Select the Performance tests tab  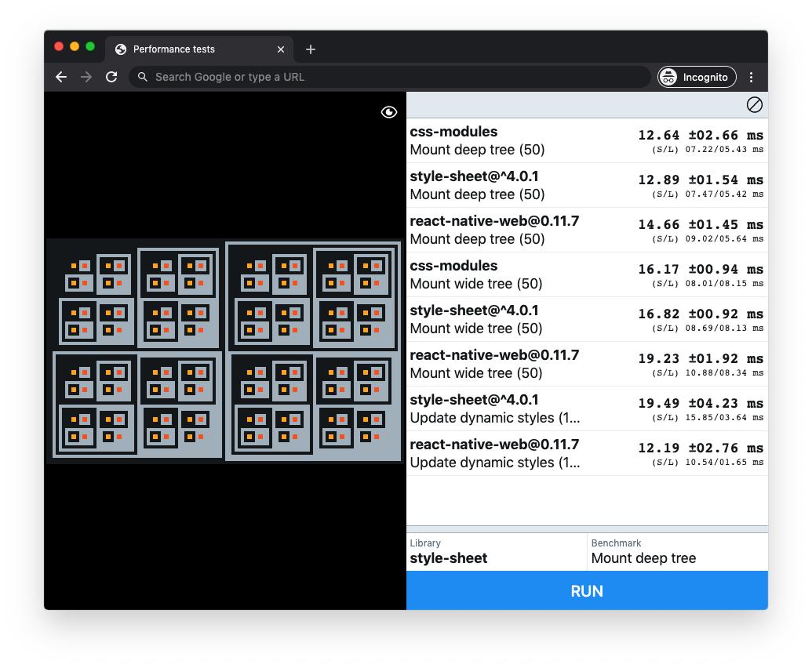click(199, 49)
